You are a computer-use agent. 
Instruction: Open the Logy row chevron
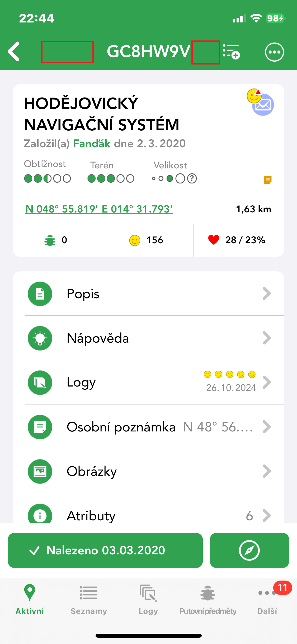pos(267,383)
